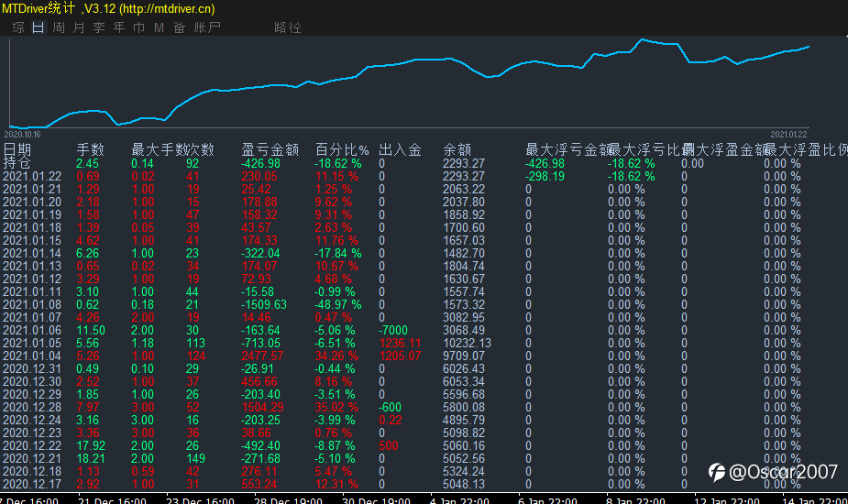Screen dimensions: 848x504
Task: Click the 百分比% column header
Action: [x=342, y=149]
